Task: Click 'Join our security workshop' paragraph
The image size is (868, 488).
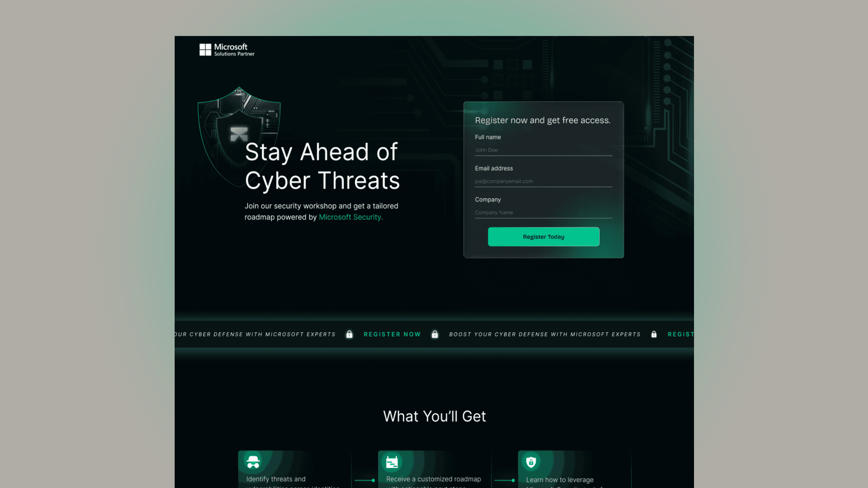Action: (321, 212)
